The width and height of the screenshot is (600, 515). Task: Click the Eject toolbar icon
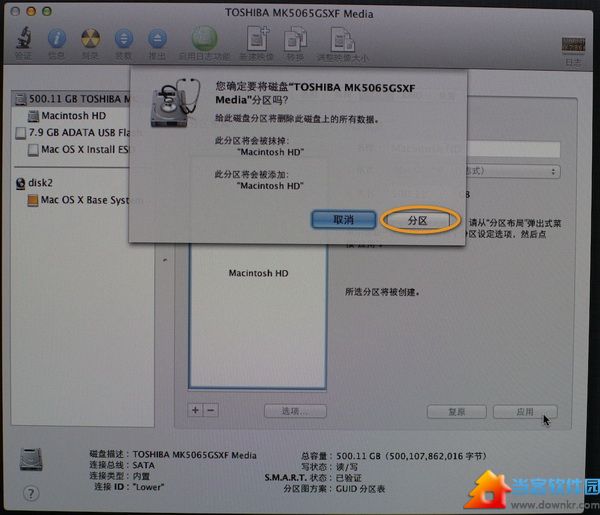click(157, 39)
